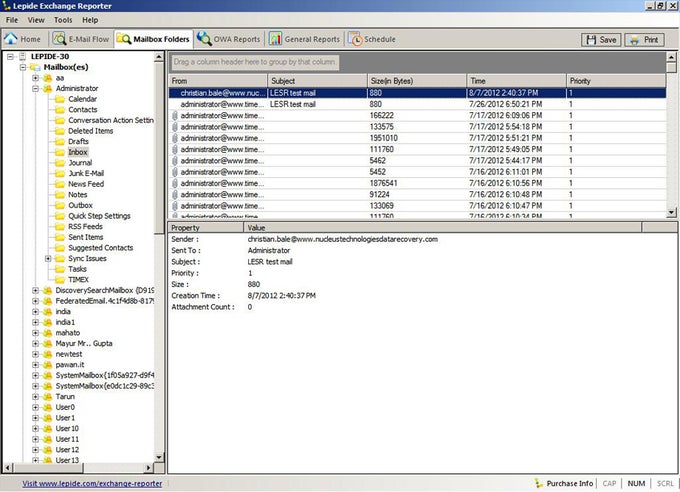This screenshot has width=680, height=492.
Task: Click the Value header in property pane
Action: point(443,228)
